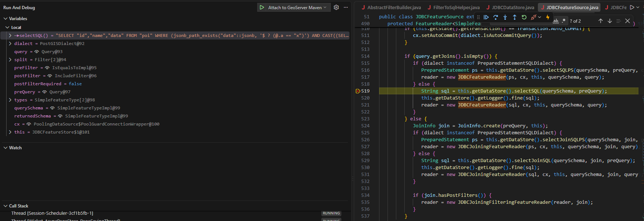The image size is (644, 221).
Task: Click Run And Debug panel title
Action: pos(19,8)
